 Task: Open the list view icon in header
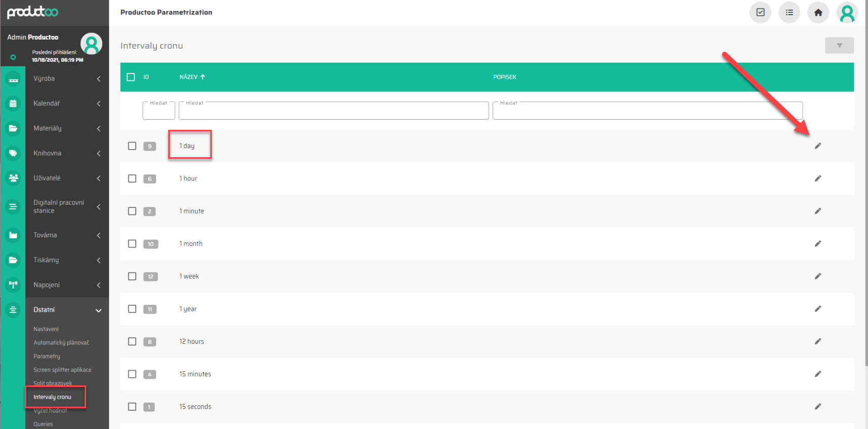789,13
